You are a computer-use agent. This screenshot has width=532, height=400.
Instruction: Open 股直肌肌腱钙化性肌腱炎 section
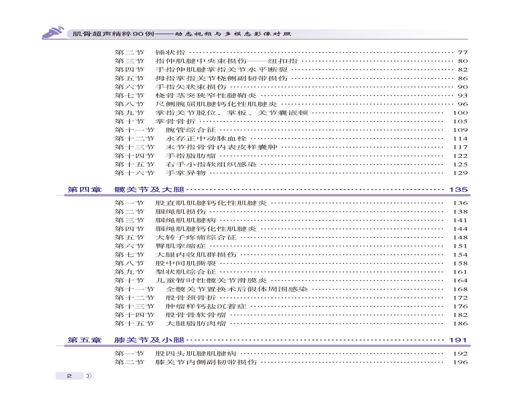click(x=211, y=203)
